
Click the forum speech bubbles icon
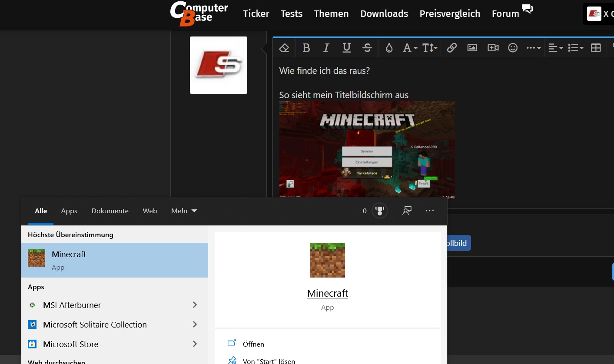click(x=527, y=9)
